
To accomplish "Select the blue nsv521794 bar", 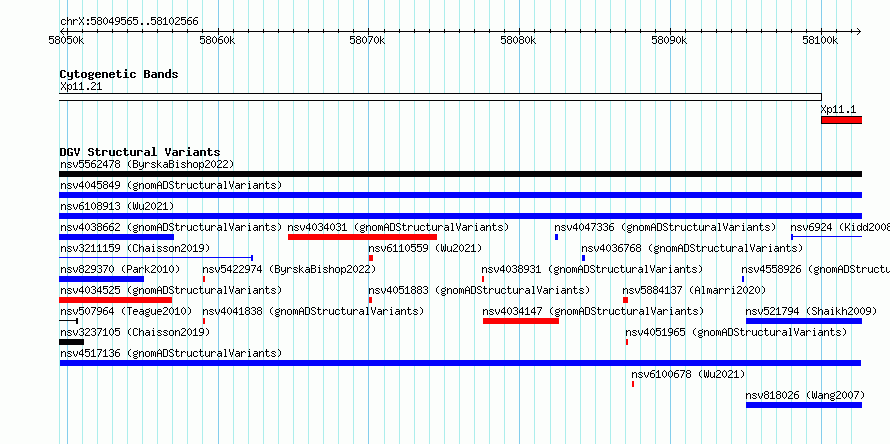I will pos(804,321).
